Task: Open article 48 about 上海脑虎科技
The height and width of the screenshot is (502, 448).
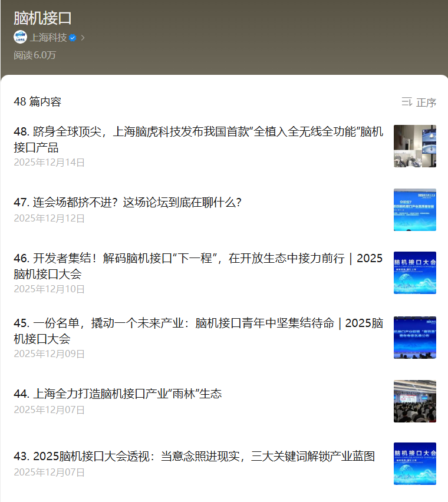Action: pos(198,140)
